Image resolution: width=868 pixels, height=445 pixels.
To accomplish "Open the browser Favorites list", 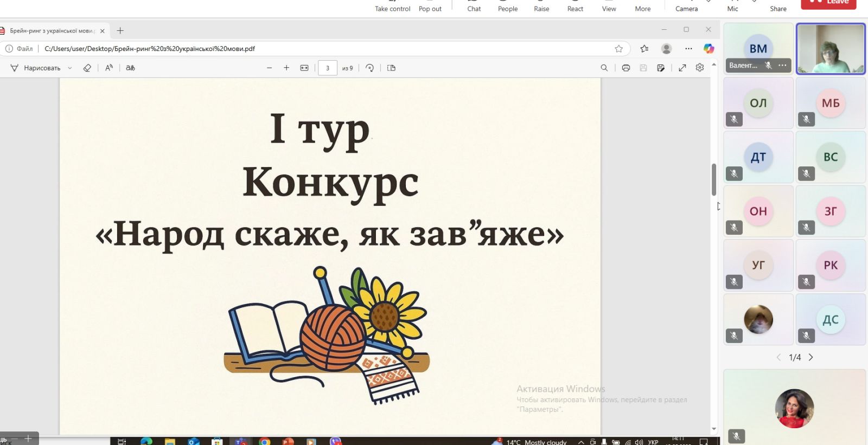I will [x=644, y=48].
